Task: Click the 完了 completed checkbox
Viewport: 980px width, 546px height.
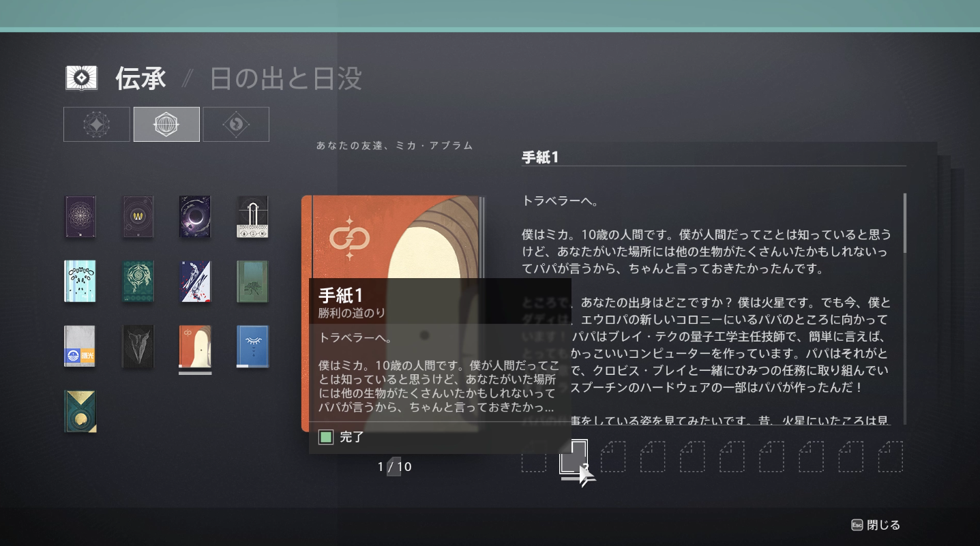Action: tap(326, 437)
